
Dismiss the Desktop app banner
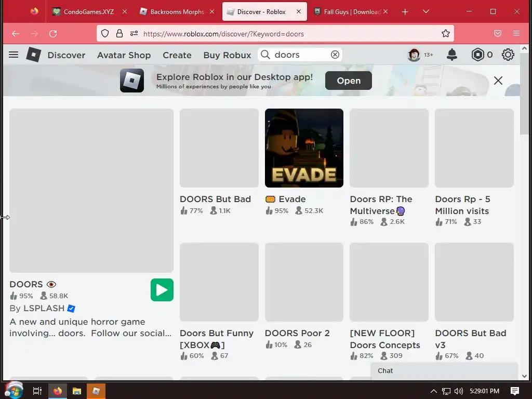(x=498, y=81)
